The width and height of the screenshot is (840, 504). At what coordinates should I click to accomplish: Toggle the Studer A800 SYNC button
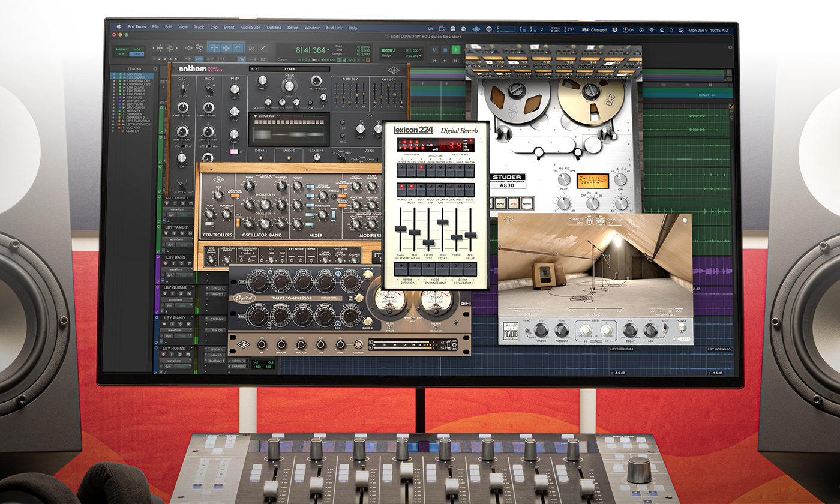pyautogui.click(x=512, y=204)
